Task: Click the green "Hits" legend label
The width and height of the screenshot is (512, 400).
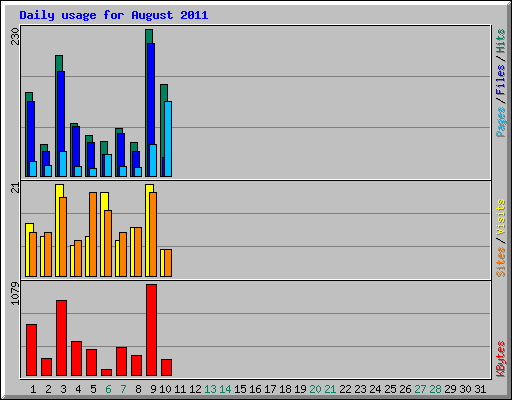Action: click(x=500, y=41)
